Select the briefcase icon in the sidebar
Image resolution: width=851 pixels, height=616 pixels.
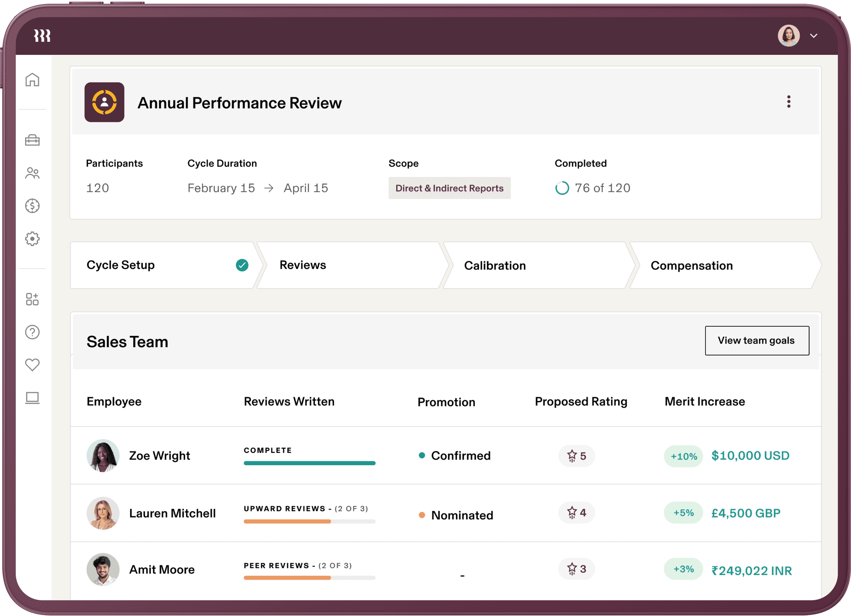(32, 140)
